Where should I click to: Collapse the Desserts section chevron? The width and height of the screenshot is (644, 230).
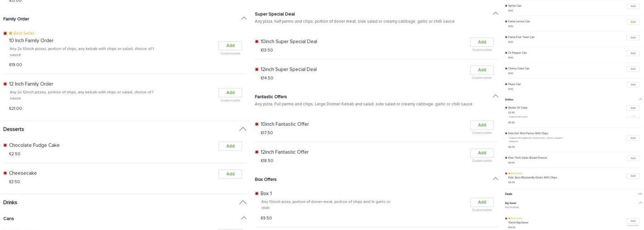[243, 129]
